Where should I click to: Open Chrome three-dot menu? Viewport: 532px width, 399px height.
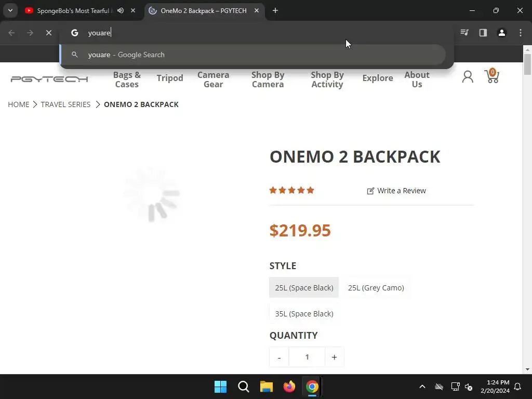tap(521, 33)
